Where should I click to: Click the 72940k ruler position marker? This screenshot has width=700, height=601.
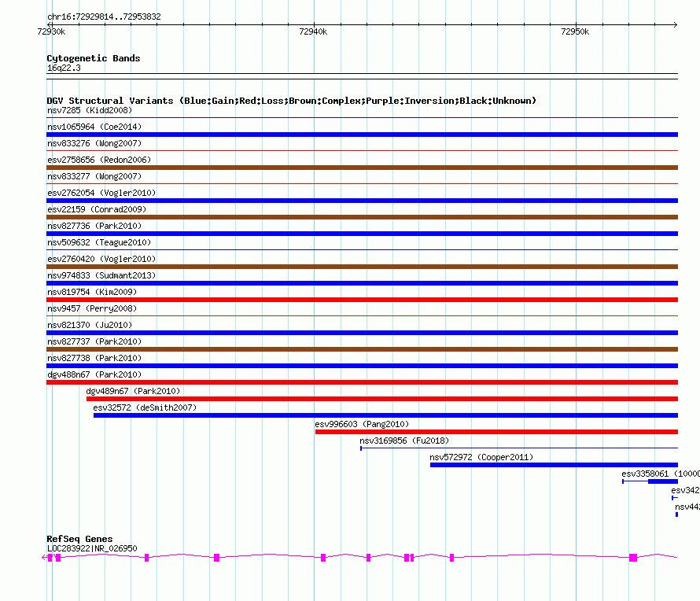click(313, 31)
